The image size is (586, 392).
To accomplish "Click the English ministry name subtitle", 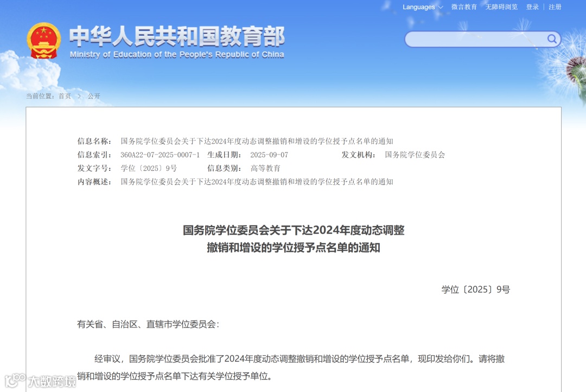I will pyautogui.click(x=177, y=55).
